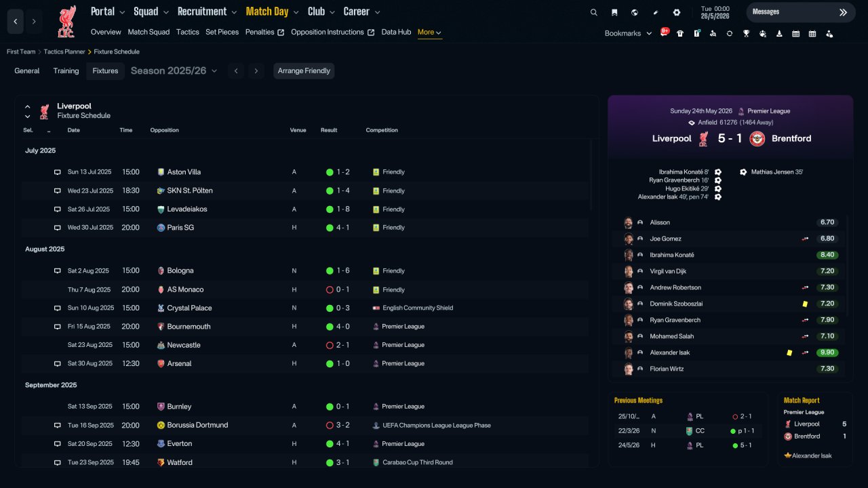Open the first calendar icon in bookmarks bar

click(x=795, y=33)
